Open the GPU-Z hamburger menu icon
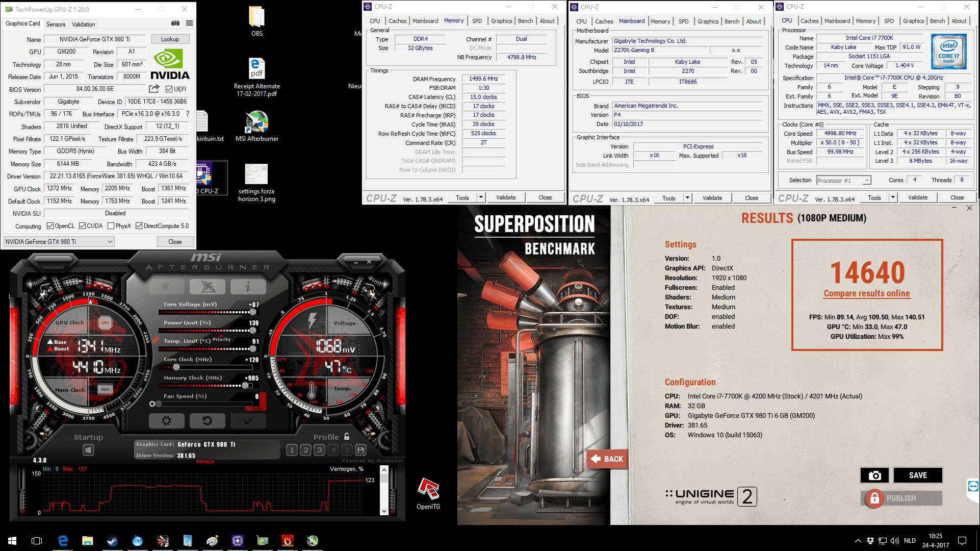 click(x=189, y=23)
